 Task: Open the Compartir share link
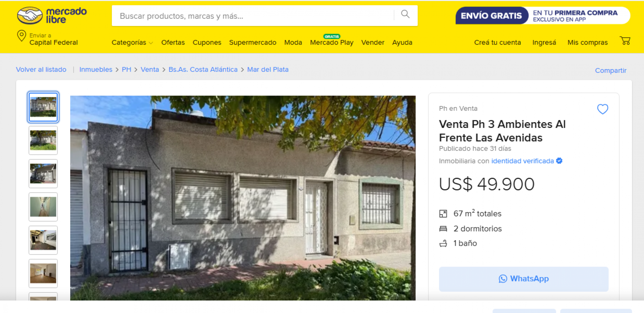click(x=611, y=71)
